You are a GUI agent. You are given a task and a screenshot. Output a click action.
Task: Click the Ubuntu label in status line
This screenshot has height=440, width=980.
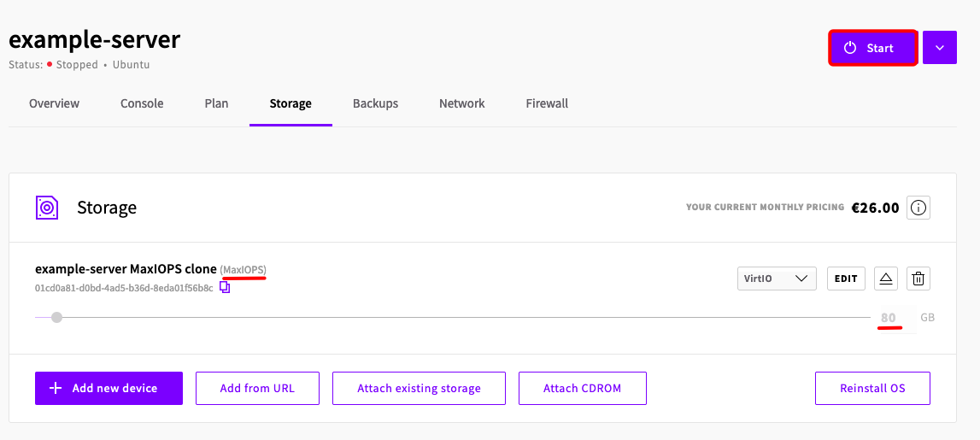132,65
